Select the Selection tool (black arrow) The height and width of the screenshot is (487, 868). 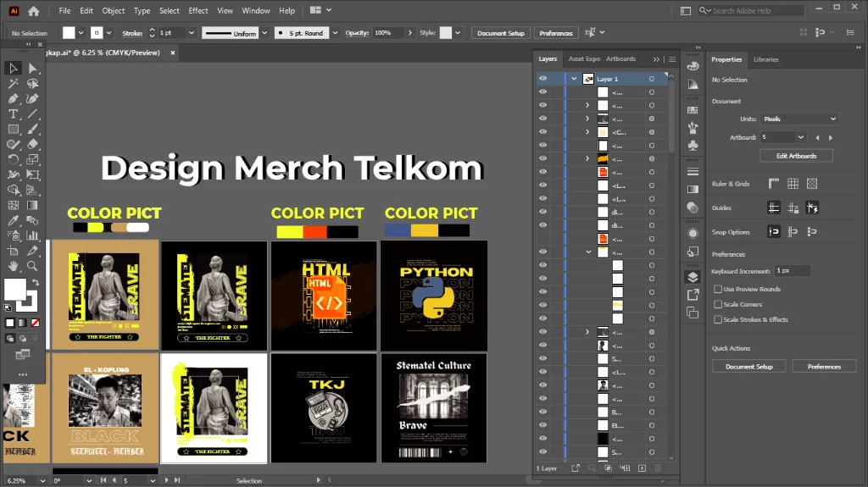point(14,68)
